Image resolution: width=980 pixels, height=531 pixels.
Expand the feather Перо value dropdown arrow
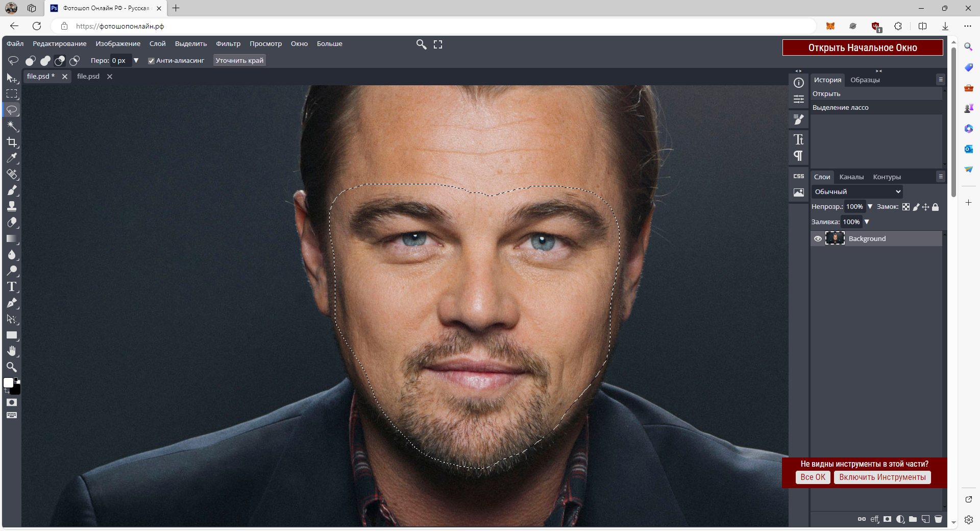pos(136,61)
